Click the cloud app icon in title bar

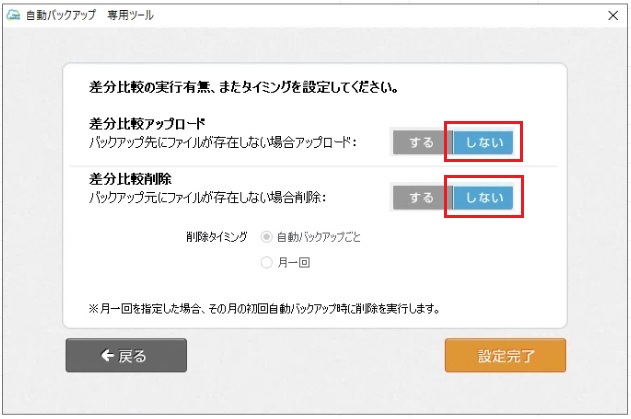13,15
